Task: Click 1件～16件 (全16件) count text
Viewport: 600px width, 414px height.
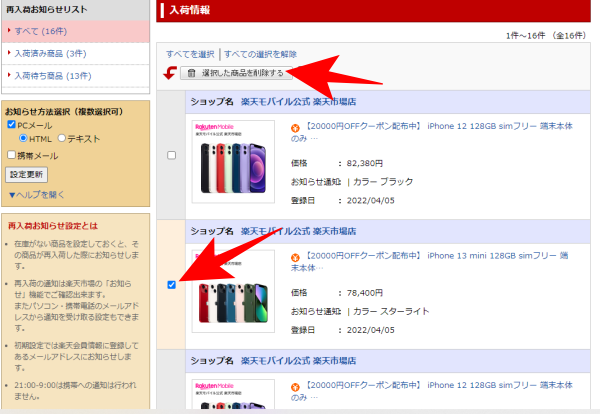Action: tap(546, 36)
